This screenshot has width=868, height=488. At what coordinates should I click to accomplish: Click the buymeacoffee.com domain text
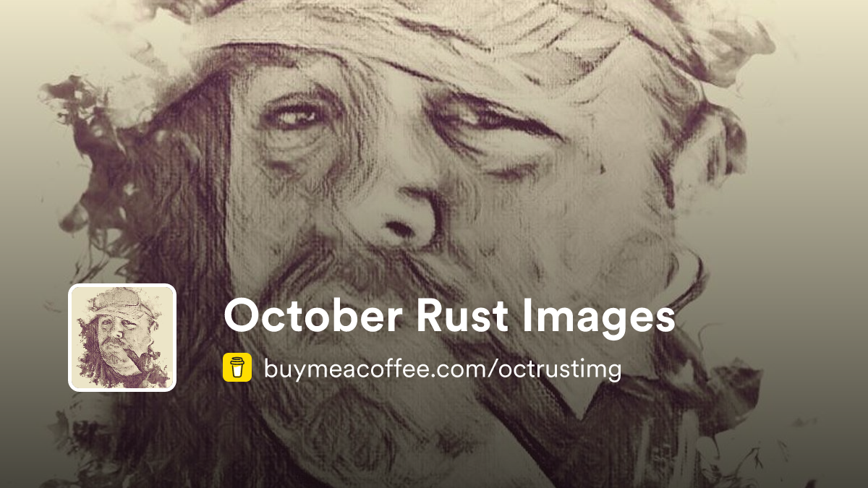point(378,369)
